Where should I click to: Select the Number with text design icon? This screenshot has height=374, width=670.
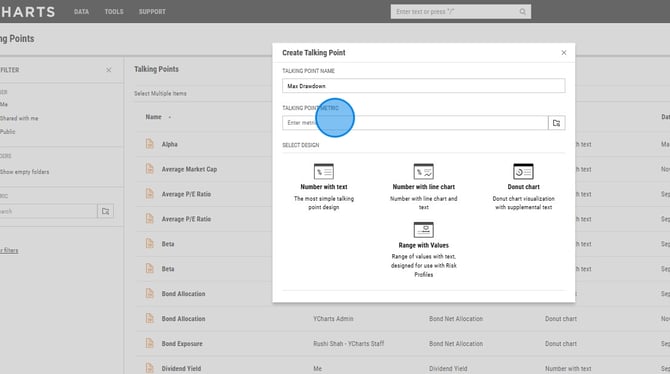point(323,171)
